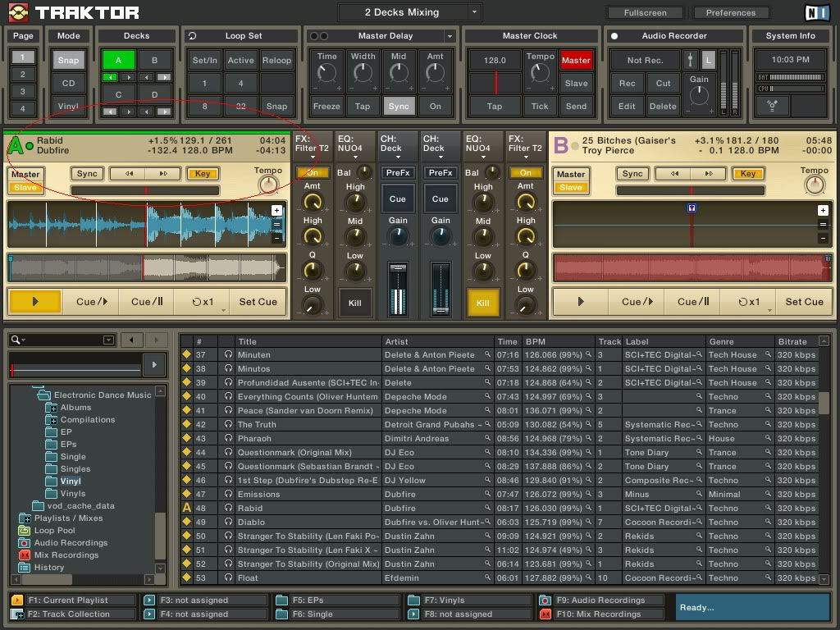
Task: Open the Master Delay effect dropdown arrow
Action: [450, 36]
